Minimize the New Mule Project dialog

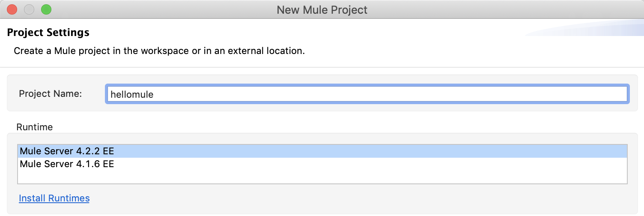[29, 9]
